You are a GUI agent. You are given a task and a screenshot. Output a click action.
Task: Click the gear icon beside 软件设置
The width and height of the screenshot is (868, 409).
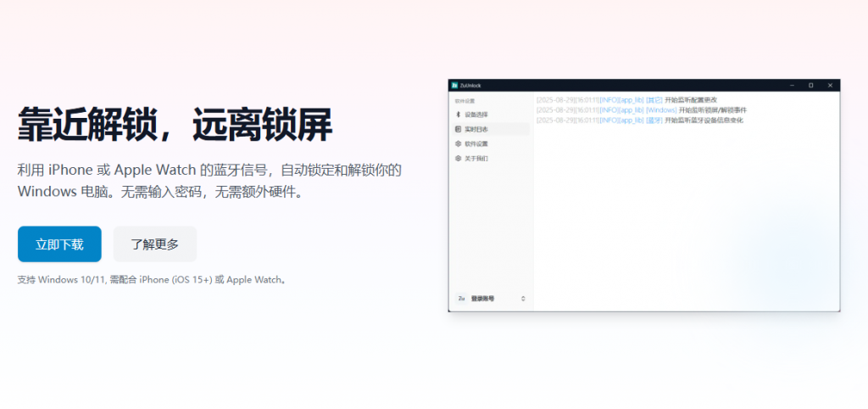(458, 144)
